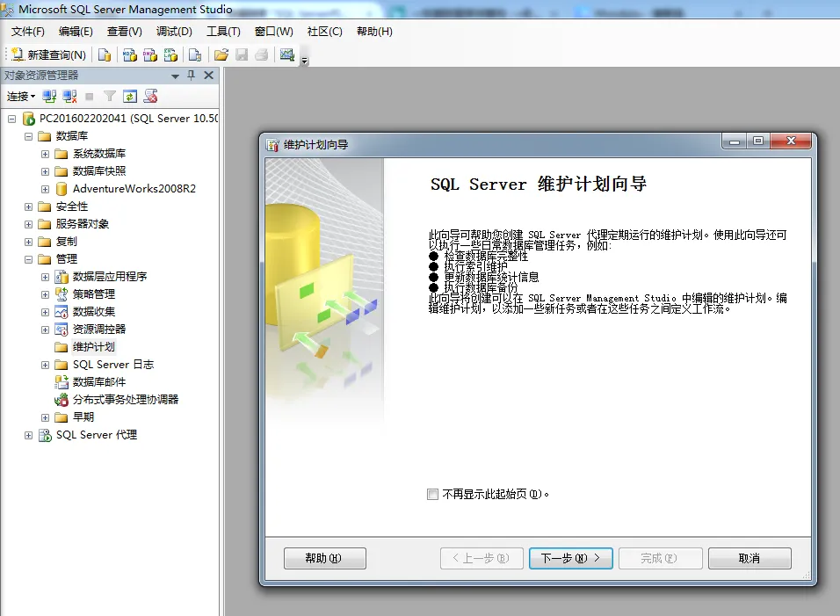This screenshot has width=840, height=616.
Task: Collapse the PC201602202041 server node
Action: pos(11,119)
